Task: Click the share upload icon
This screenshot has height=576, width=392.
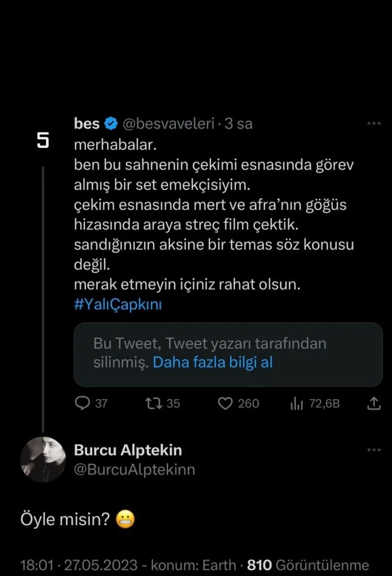Action: [374, 403]
